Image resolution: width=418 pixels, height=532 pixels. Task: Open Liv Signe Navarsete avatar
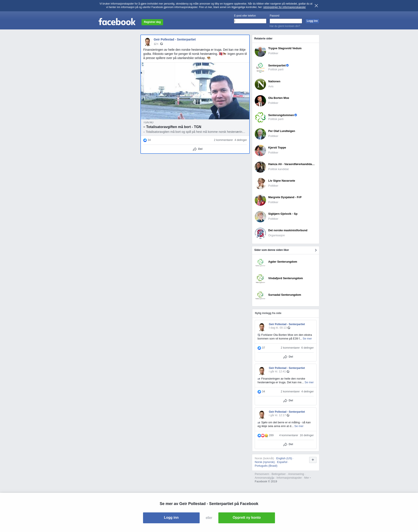point(260,183)
